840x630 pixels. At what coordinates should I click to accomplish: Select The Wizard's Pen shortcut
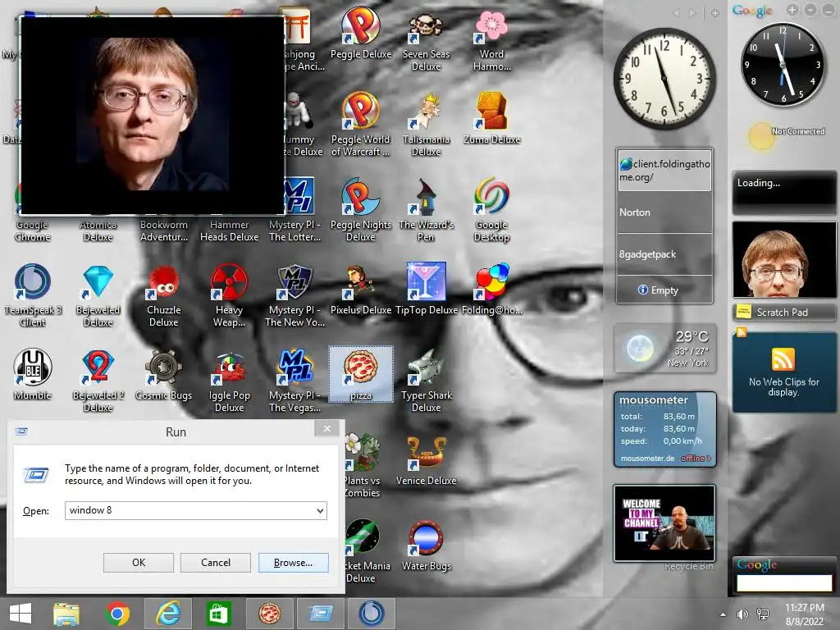click(426, 210)
